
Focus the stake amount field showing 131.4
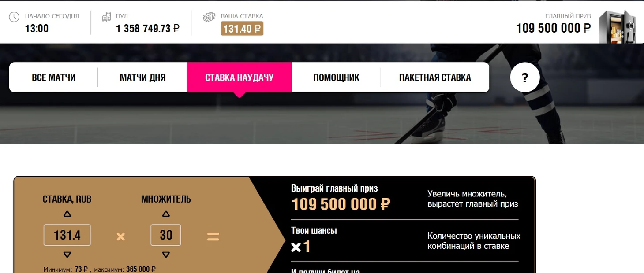point(67,235)
